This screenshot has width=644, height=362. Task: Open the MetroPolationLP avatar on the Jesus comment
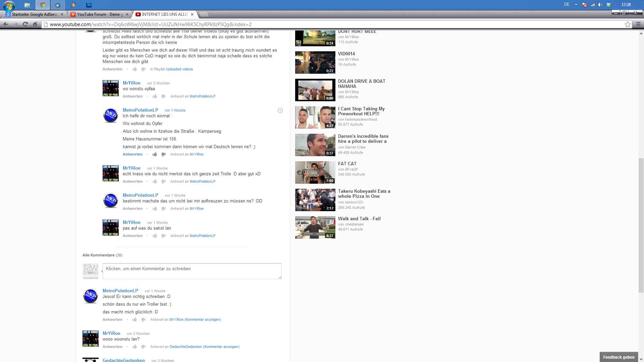point(90,296)
